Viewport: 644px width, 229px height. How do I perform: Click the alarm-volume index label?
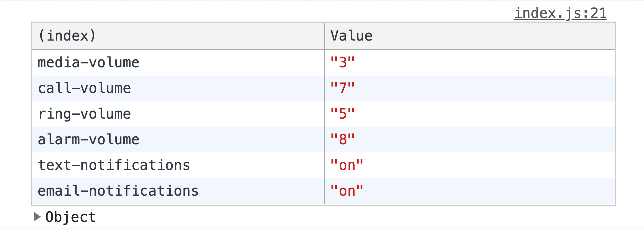(88, 139)
